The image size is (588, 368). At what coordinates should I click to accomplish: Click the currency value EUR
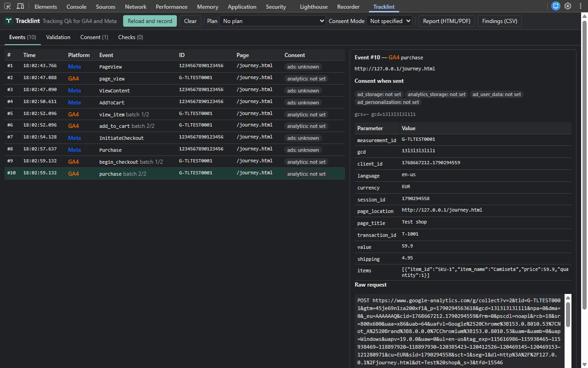406,187
